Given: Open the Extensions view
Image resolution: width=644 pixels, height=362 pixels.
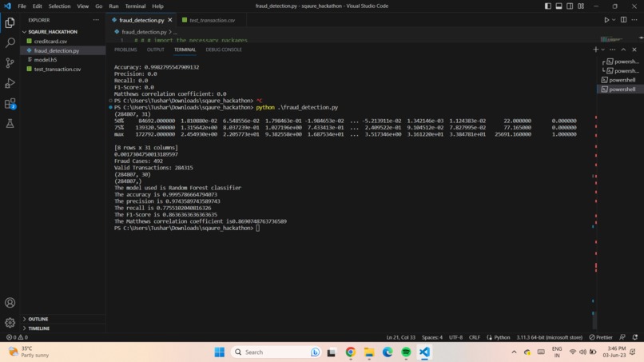Looking at the screenshot, I should [x=10, y=104].
